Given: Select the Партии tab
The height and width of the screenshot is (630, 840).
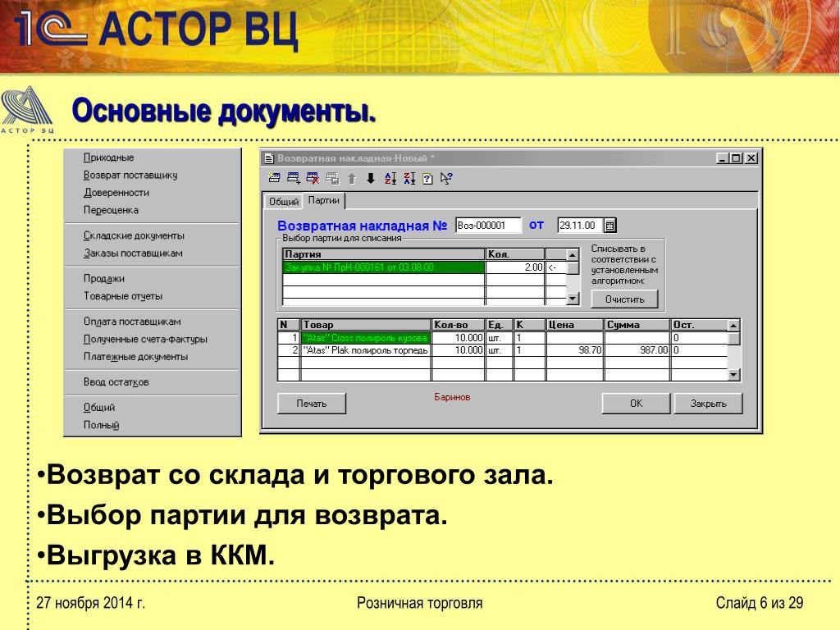Looking at the screenshot, I should pos(323,200).
